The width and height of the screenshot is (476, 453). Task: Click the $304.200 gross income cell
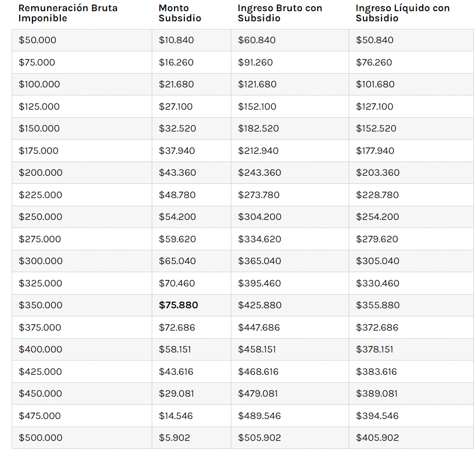[x=259, y=217]
